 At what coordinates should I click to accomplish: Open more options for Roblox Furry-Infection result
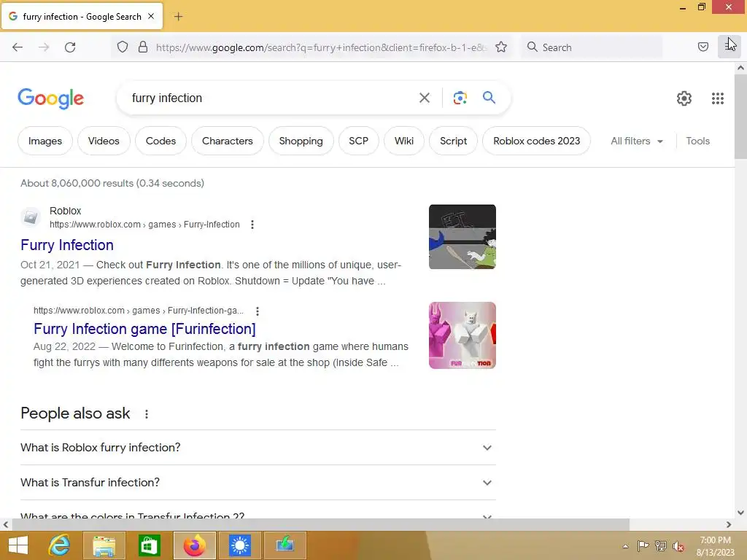(252, 225)
